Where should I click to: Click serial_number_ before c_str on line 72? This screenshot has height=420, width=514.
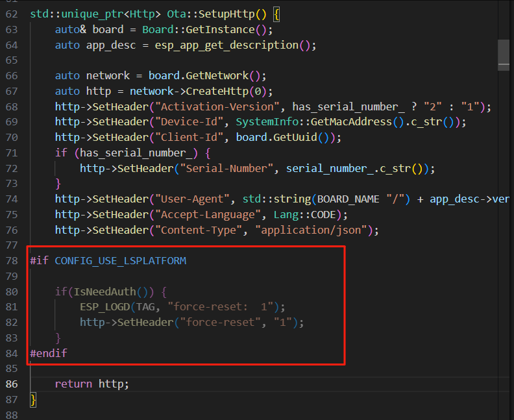point(330,169)
